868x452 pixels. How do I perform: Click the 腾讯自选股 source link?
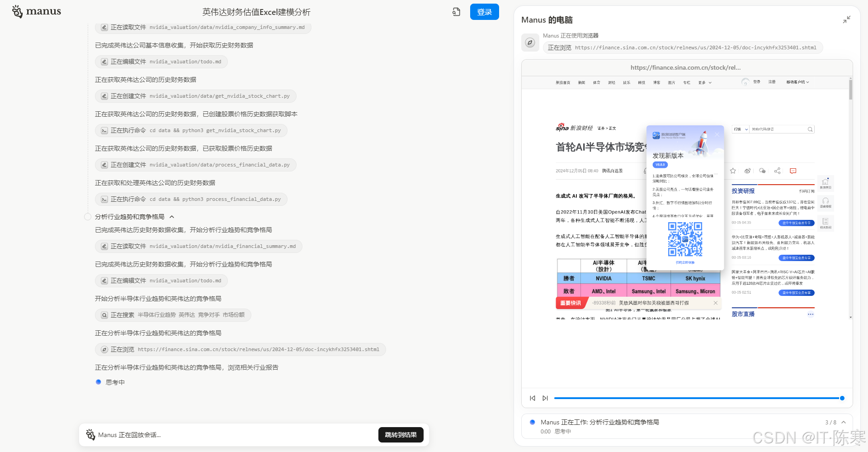pyautogui.click(x=612, y=171)
